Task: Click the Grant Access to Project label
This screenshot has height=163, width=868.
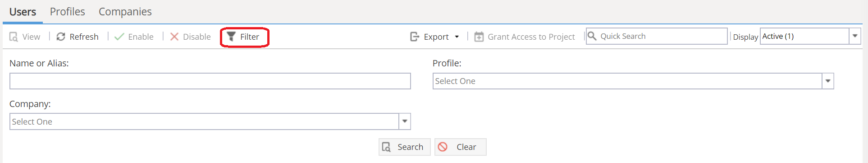Action: pos(531,37)
